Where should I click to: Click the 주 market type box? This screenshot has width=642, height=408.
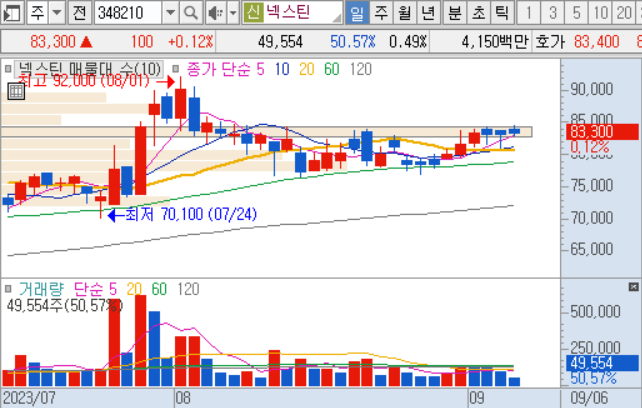(38, 13)
